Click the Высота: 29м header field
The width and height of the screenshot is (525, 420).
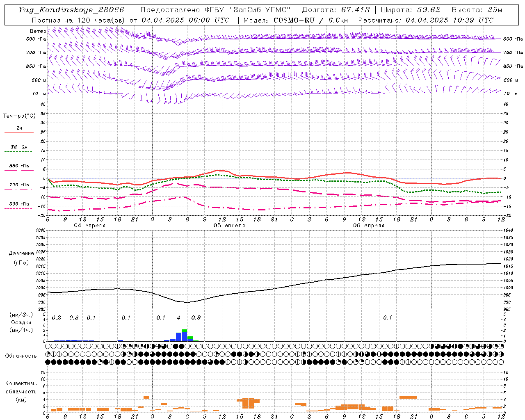point(477,10)
